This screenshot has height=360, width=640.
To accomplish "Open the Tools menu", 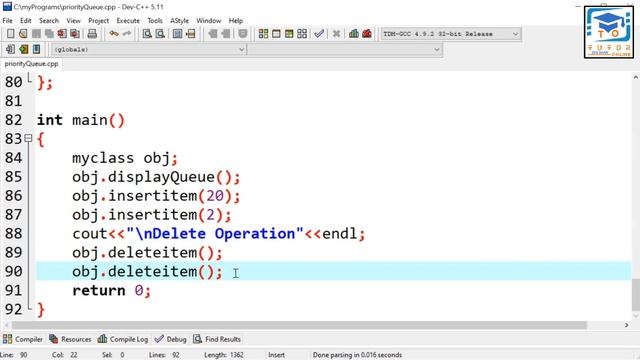I will coord(155,20).
